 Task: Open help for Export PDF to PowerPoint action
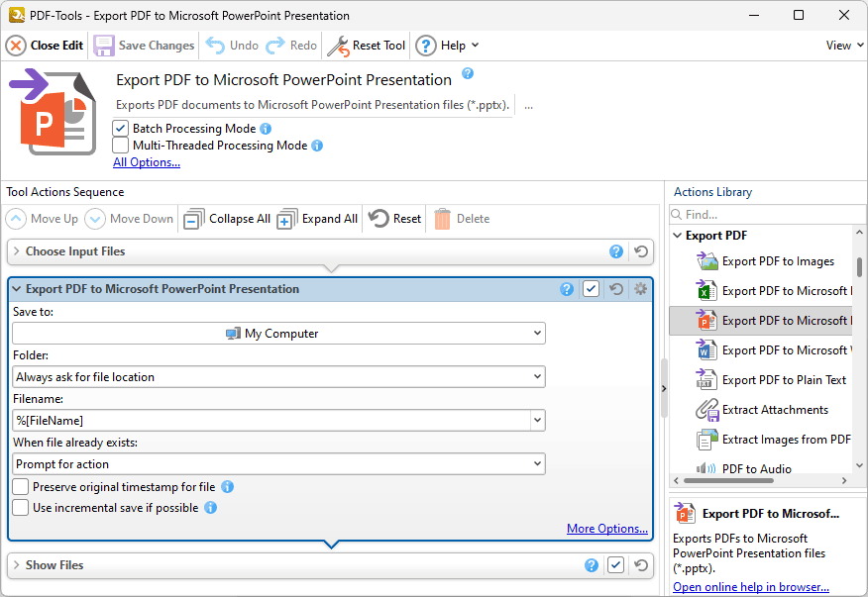(567, 289)
